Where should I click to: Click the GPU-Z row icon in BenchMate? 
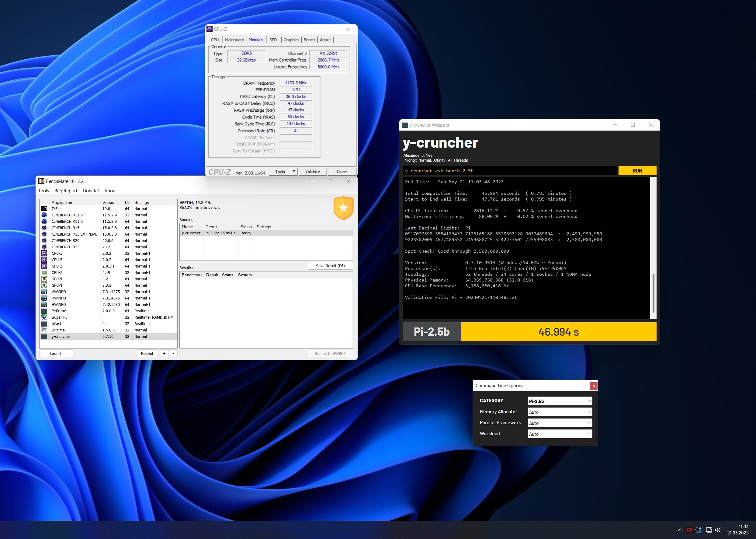point(44,272)
